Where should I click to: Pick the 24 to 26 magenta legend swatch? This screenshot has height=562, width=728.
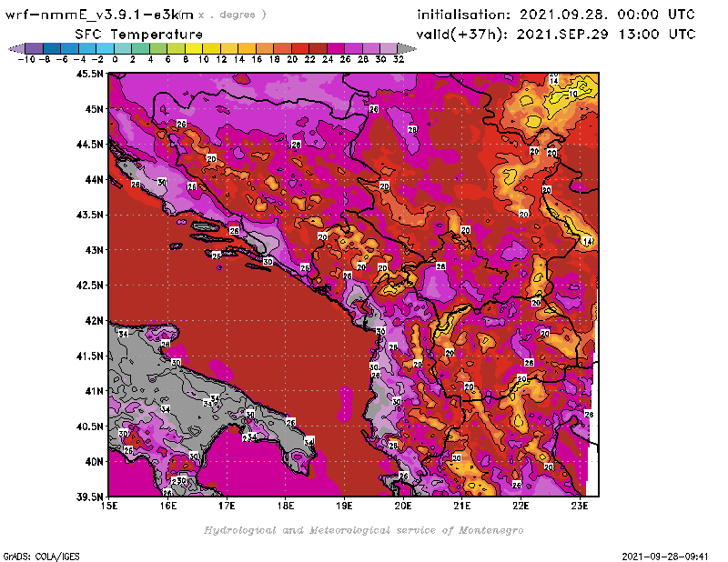336,48
